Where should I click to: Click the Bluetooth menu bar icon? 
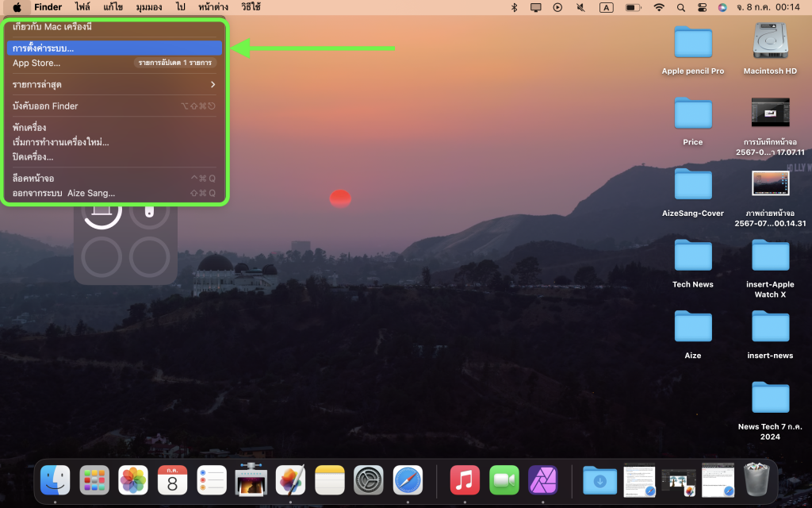[514, 7]
